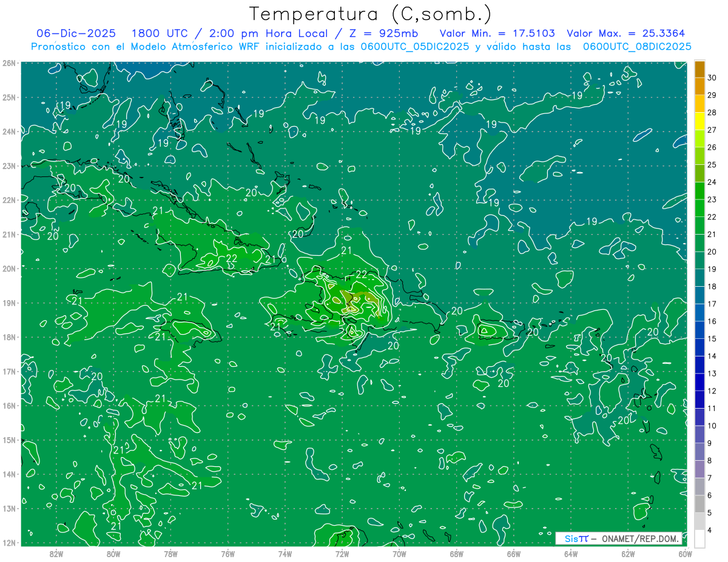The width and height of the screenshot is (728, 562).
Task: Click the '68W' longitude axis label
Action: point(456,554)
